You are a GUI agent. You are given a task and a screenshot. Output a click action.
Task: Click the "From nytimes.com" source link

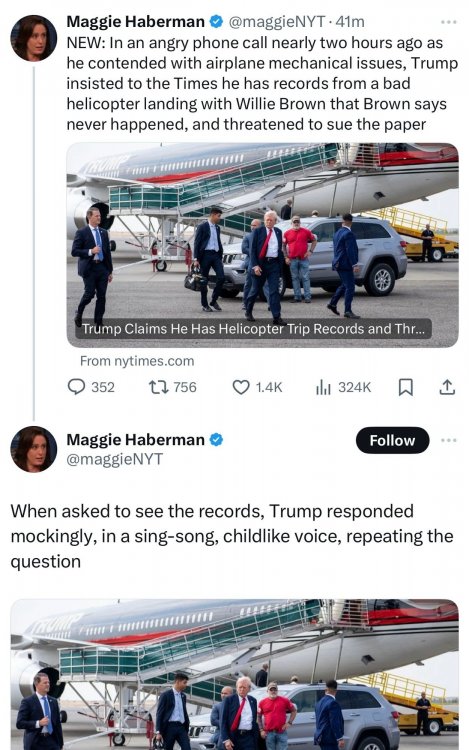coord(137,361)
